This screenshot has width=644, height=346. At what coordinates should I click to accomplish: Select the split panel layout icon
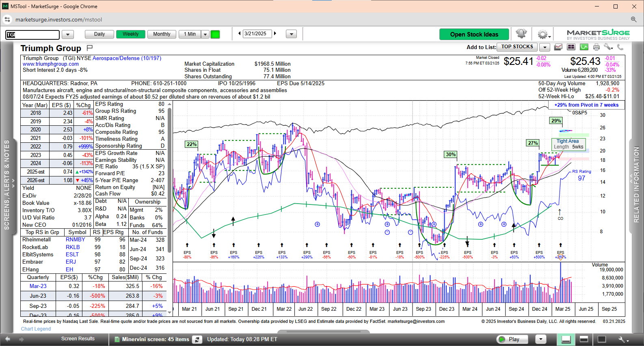coord(584,340)
